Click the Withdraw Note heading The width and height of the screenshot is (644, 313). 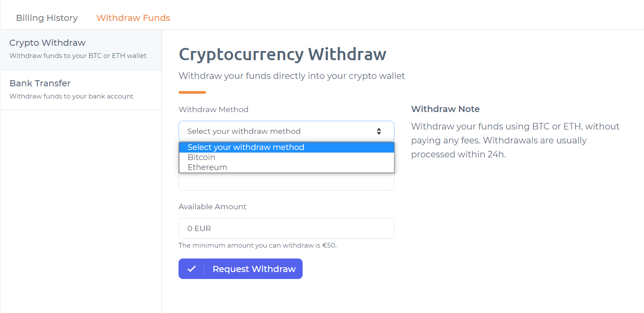(x=445, y=109)
